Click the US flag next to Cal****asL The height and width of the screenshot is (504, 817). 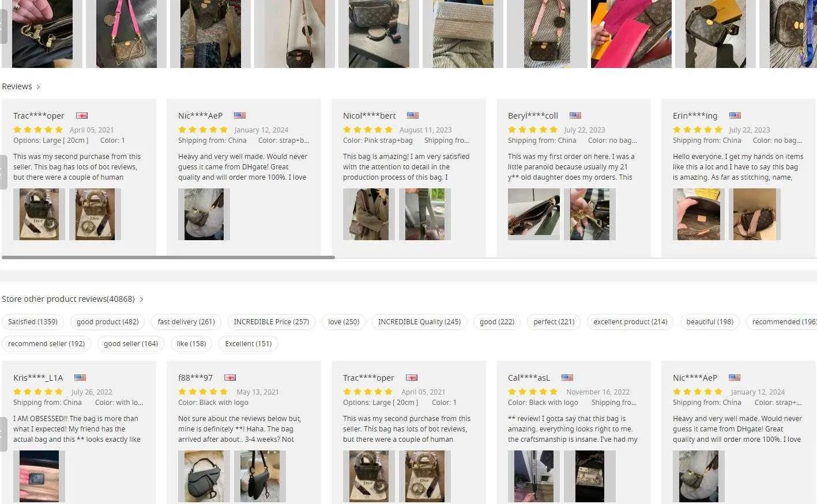coord(567,378)
